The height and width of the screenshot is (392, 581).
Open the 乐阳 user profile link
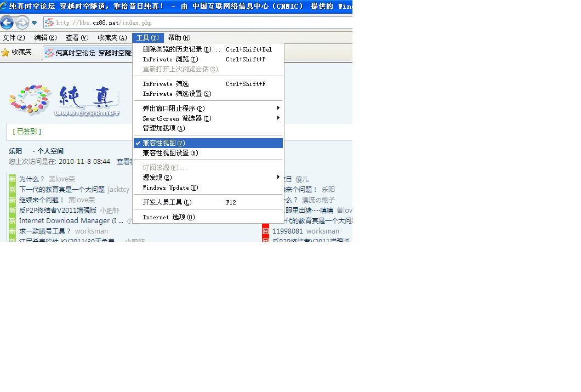coord(15,151)
